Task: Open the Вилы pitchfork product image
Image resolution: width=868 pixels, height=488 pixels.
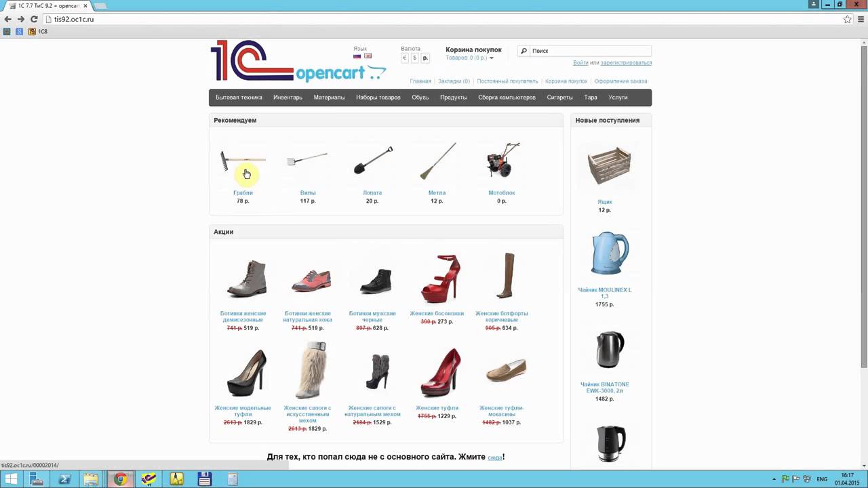Action: tap(307, 162)
